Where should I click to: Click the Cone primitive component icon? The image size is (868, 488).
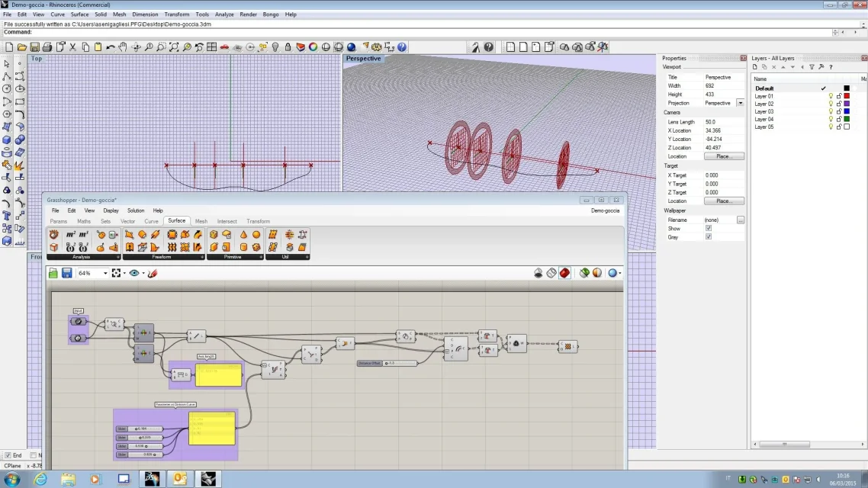click(x=243, y=235)
